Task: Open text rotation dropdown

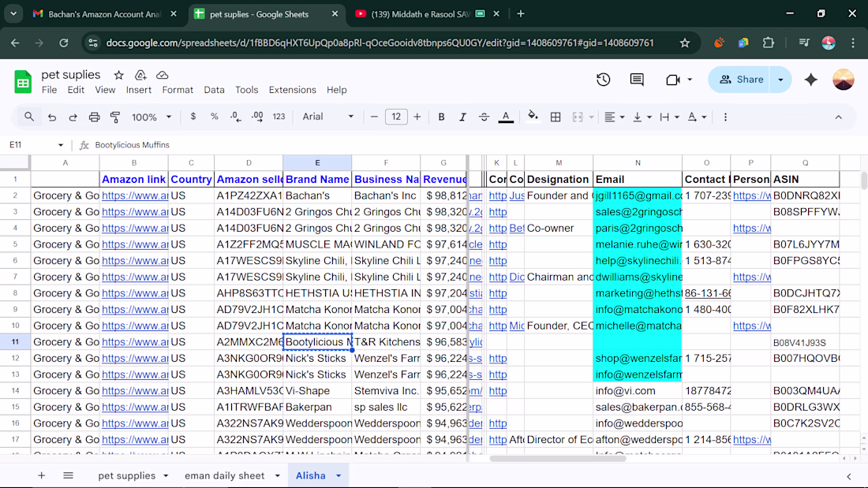Action: (697, 117)
